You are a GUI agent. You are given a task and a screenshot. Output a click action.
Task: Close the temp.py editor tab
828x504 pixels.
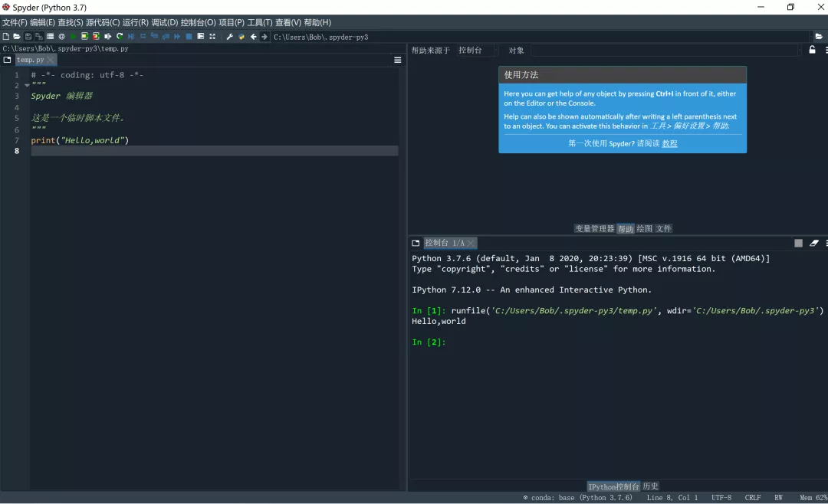tap(51, 60)
